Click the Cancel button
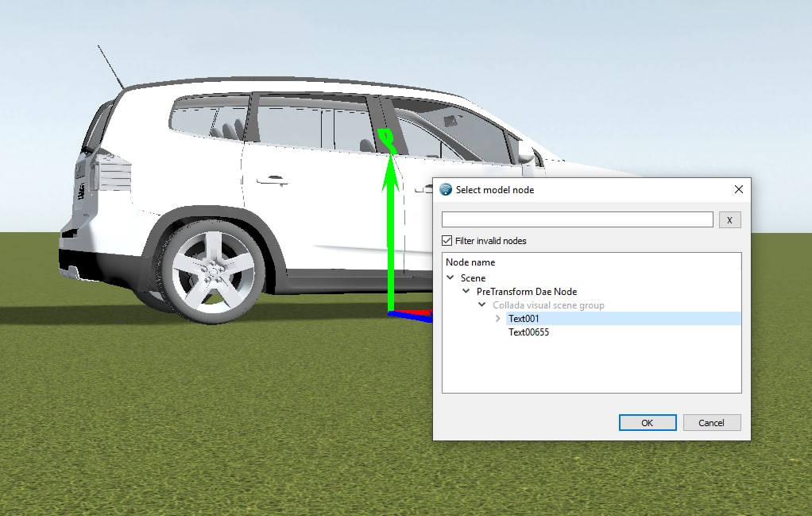 tap(712, 423)
